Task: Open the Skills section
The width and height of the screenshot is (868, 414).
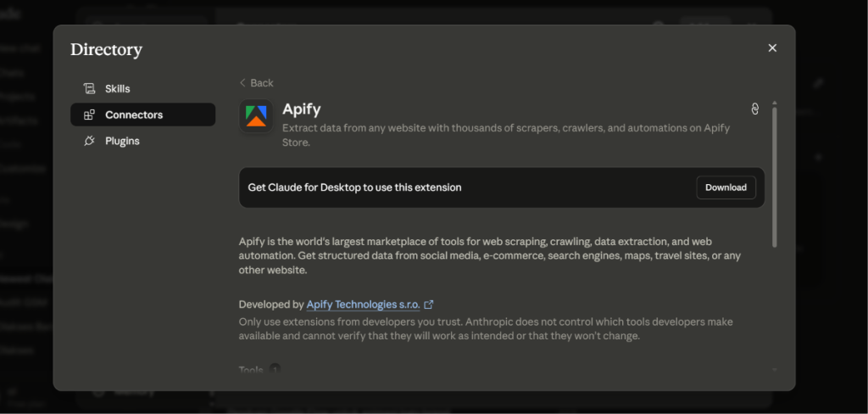Action: tap(142, 89)
